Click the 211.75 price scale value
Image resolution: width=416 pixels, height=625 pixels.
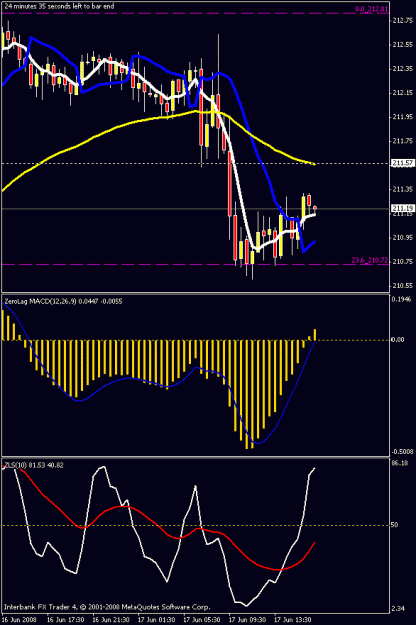pyautogui.click(x=403, y=141)
